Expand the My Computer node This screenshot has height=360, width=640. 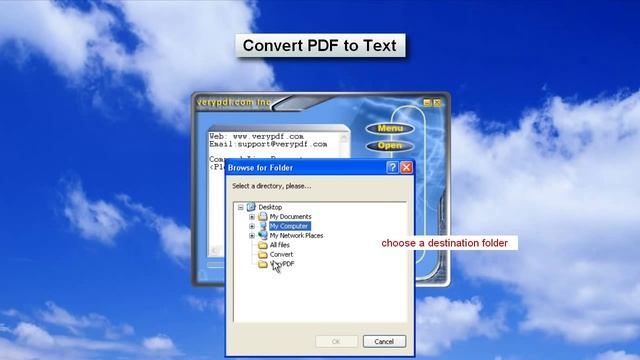pyautogui.click(x=252, y=226)
